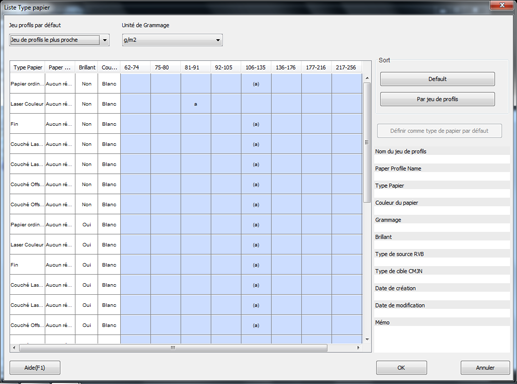Click the Default sort button

click(x=437, y=79)
